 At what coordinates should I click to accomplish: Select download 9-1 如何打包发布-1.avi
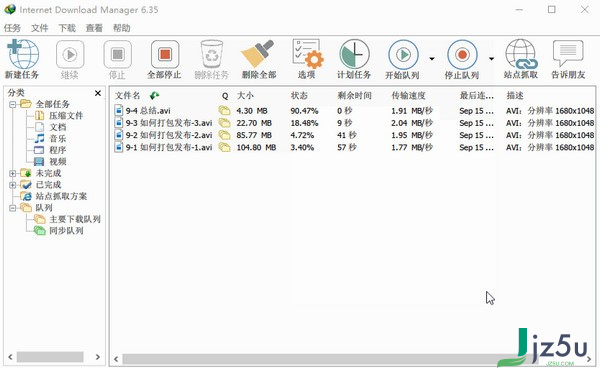169,148
